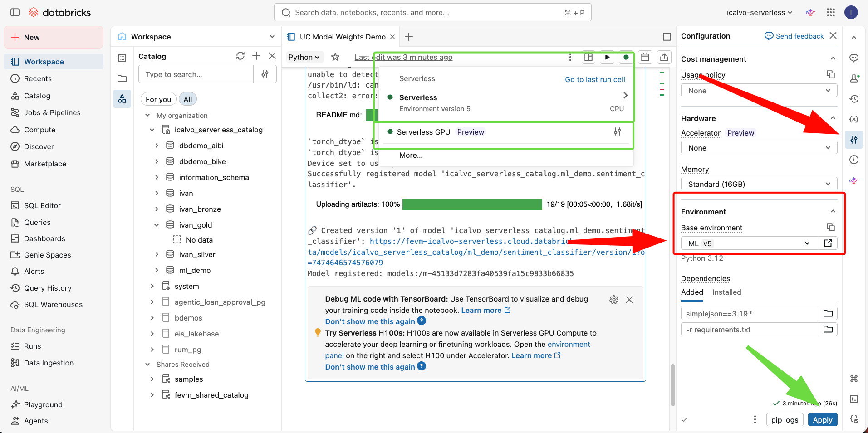The image size is (868, 433).
Task: Expand the dbdemo_aibi schema
Action: [x=157, y=146]
